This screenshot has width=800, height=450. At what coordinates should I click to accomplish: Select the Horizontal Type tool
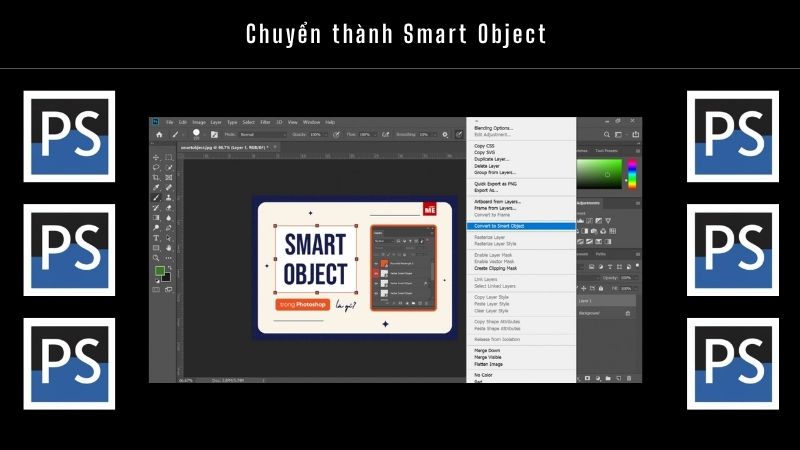pos(156,238)
